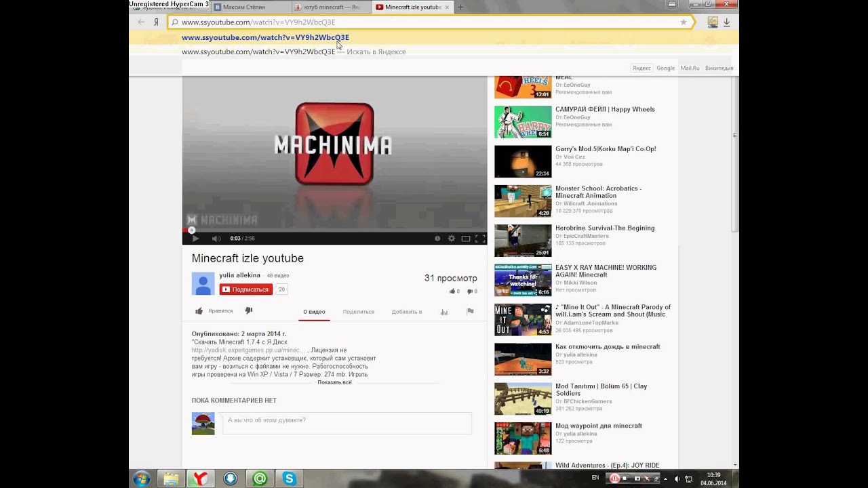Open EASY X RAY MACHINE video thumbnail

coord(523,281)
